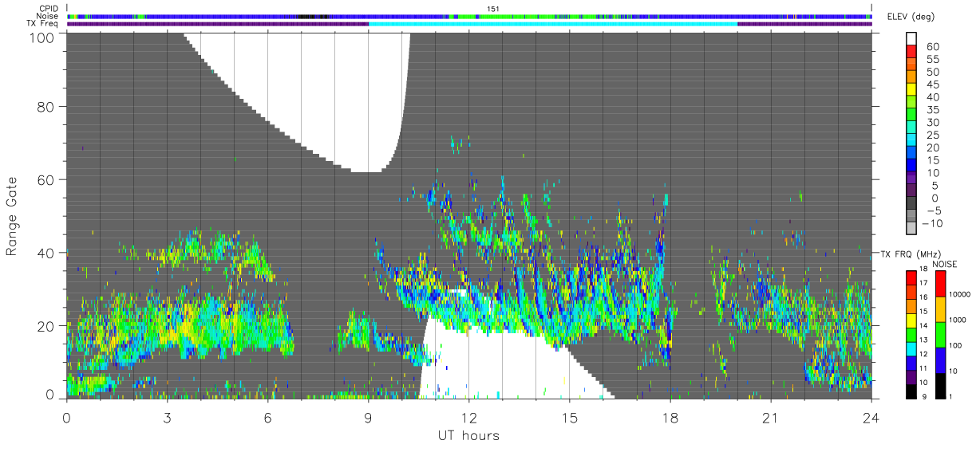Pick the white top swatch of ELEV bar

click(911, 39)
